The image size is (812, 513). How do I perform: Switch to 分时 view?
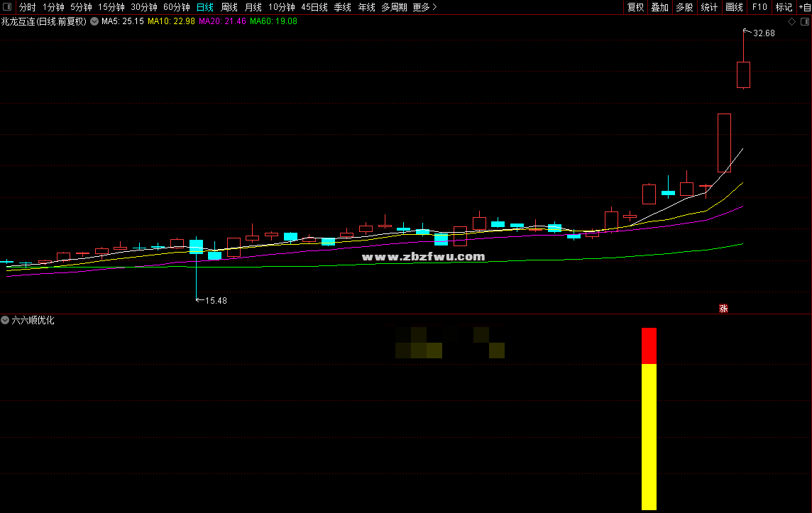(x=28, y=7)
